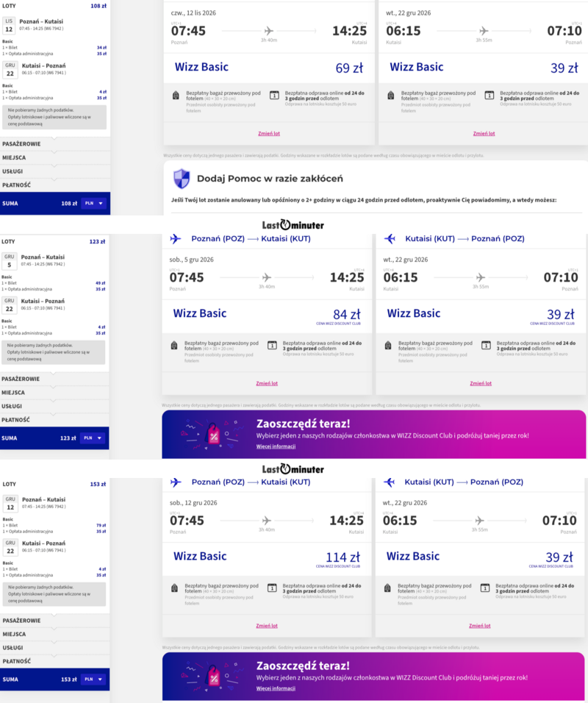This screenshot has height=703, width=588.
Task: Click the LIS 12 date icon in the top summary
Action: click(x=9, y=26)
